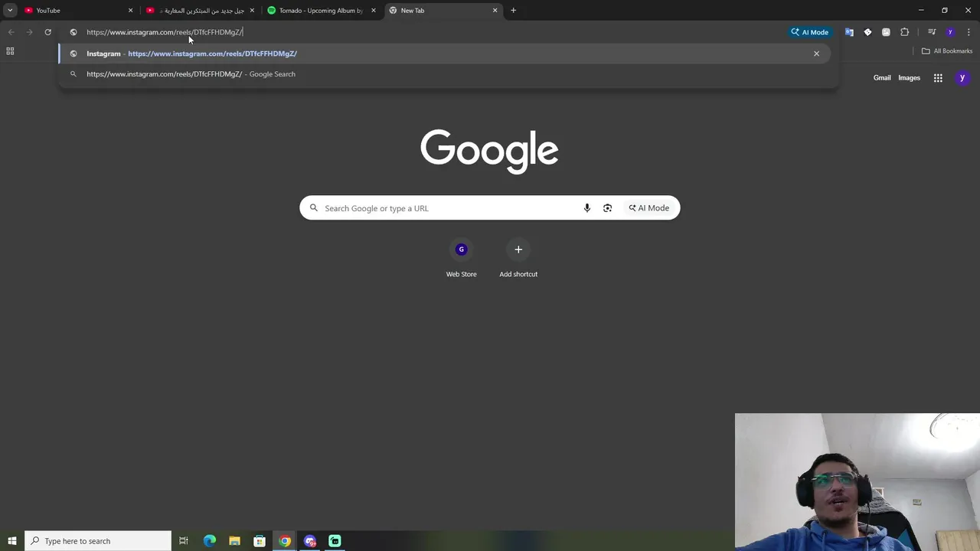Open the green app icon in taskbar
This screenshot has height=551, width=980.
pyautogui.click(x=335, y=541)
